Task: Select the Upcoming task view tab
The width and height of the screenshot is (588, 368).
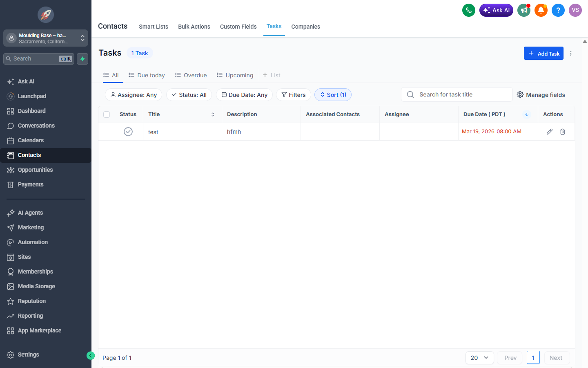Action: coord(235,75)
